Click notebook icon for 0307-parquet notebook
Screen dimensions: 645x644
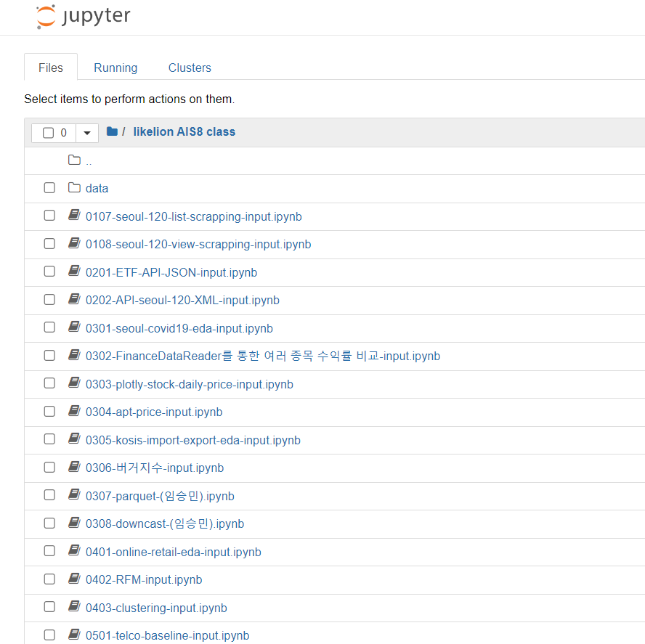point(74,494)
